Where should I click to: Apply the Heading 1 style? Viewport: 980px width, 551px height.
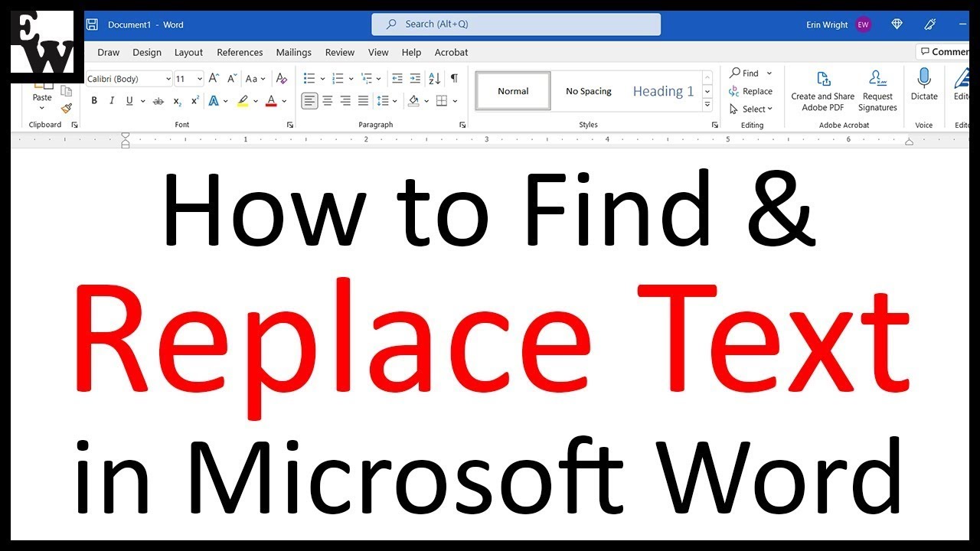tap(663, 91)
